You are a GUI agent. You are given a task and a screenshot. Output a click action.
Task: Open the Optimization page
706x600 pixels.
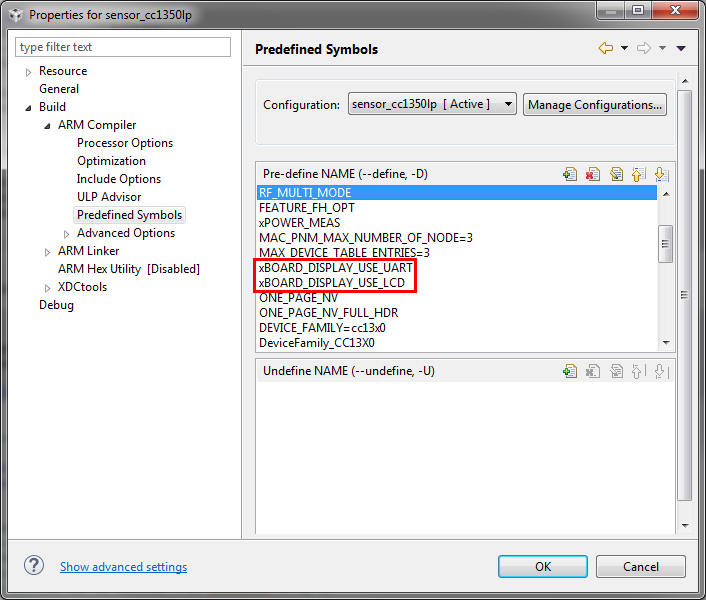[111, 161]
